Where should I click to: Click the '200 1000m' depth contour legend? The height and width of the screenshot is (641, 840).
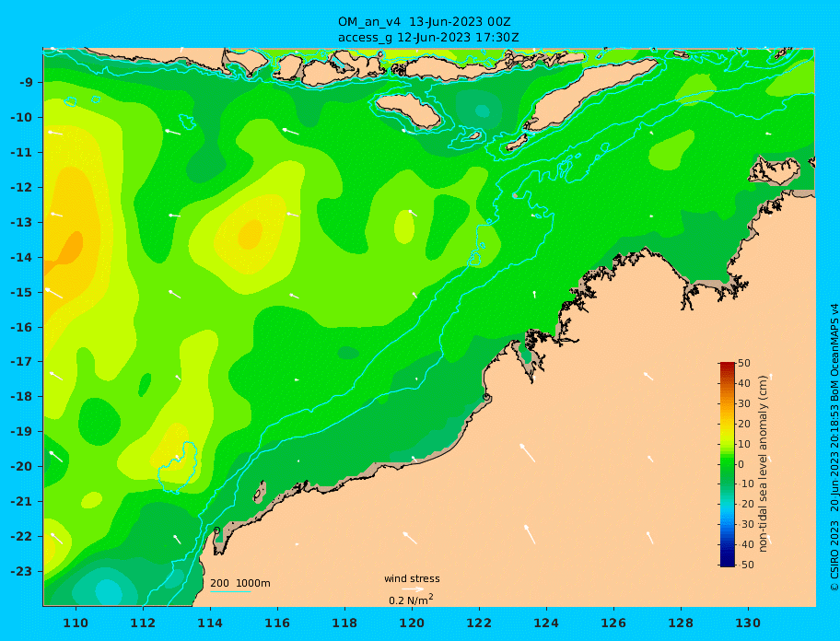click(240, 583)
